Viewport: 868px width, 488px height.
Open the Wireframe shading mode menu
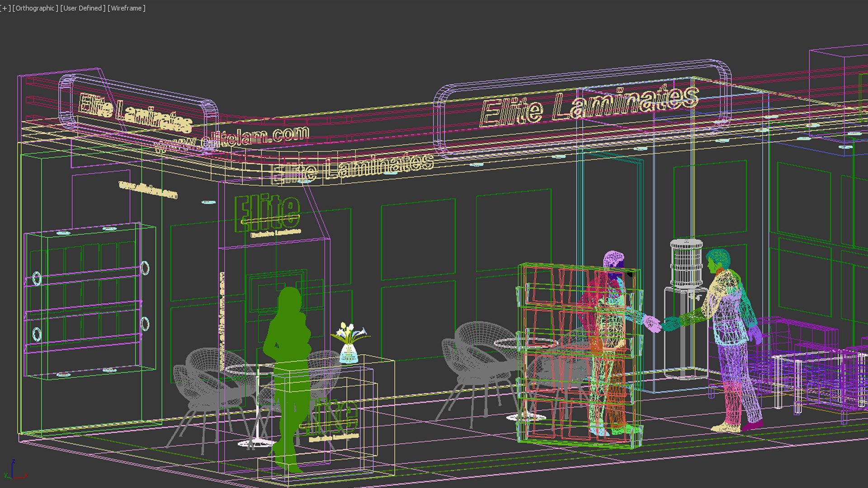[127, 8]
